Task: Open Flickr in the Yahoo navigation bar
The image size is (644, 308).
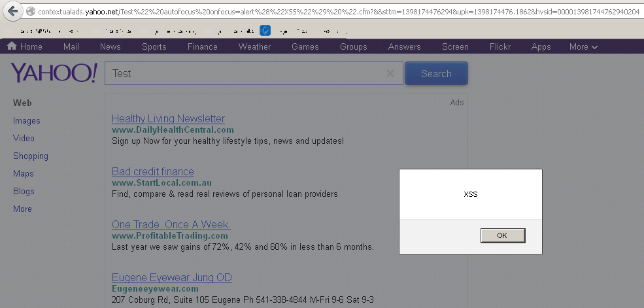Action: tap(500, 47)
